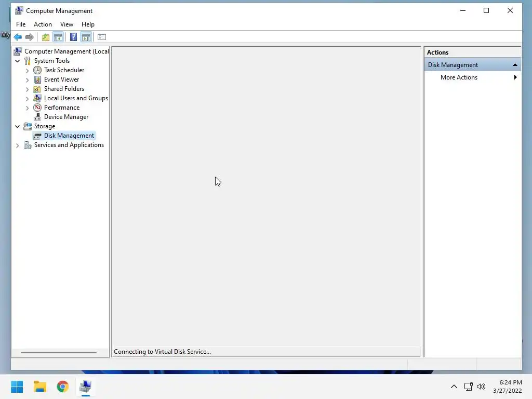
Task: Open the File menu
Action: pyautogui.click(x=21, y=24)
